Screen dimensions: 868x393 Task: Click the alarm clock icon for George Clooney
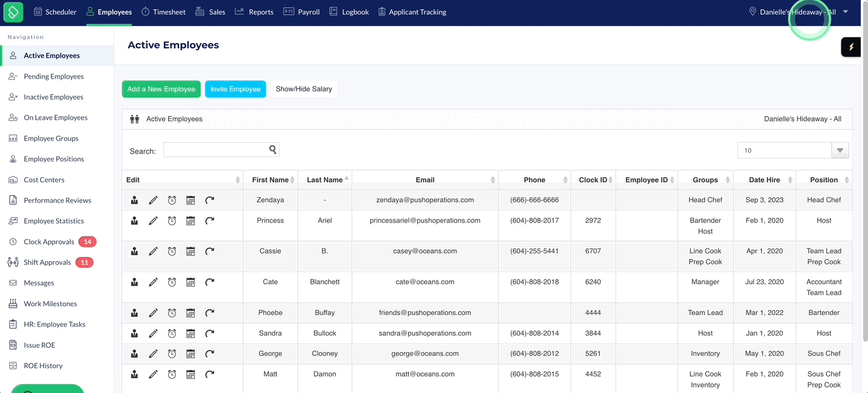(x=172, y=354)
